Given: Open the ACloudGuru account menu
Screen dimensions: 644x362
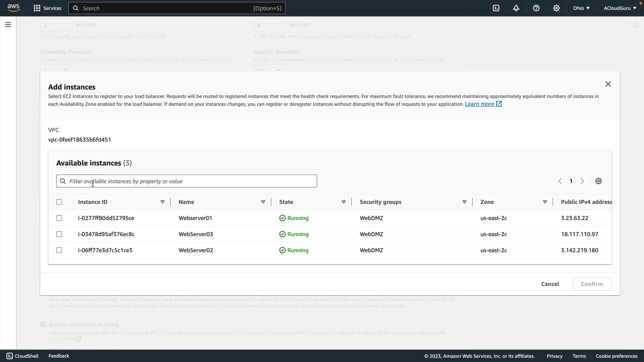Looking at the screenshot, I should click(x=620, y=8).
